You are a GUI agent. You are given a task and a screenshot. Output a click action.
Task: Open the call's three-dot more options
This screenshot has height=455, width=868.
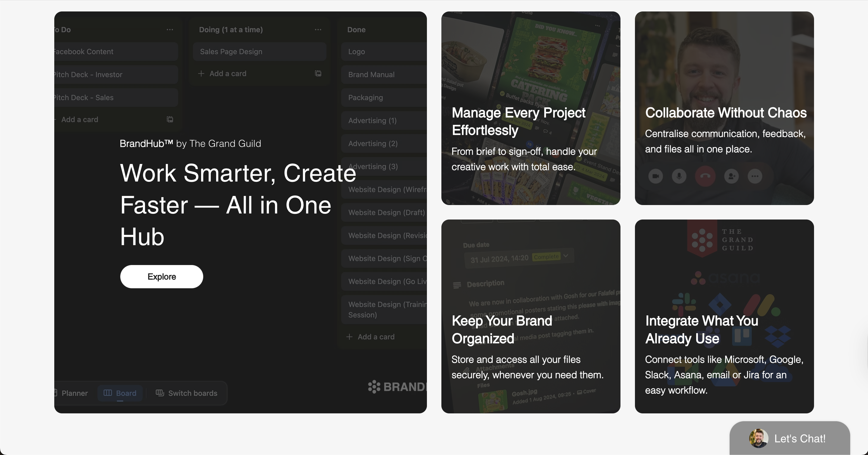pos(755,176)
